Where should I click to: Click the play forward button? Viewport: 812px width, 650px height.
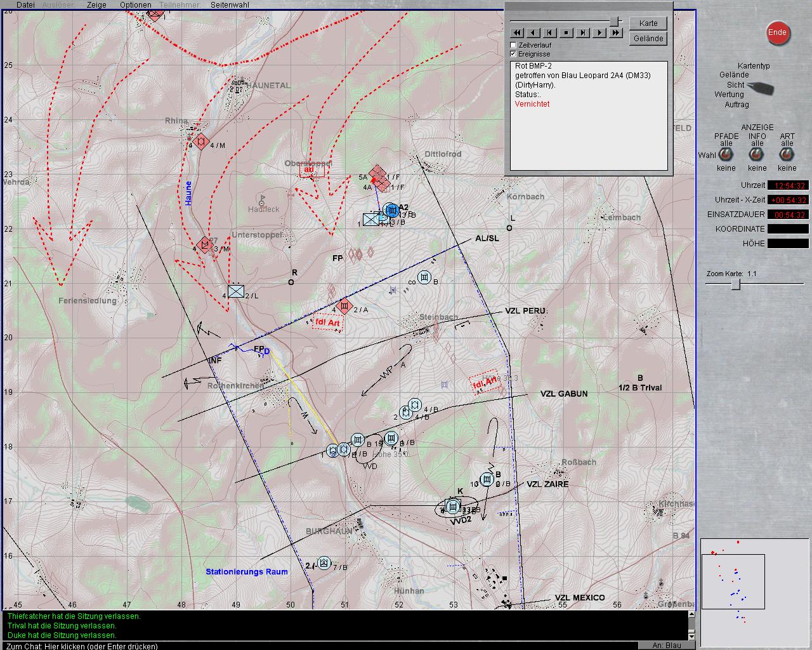tap(599, 33)
